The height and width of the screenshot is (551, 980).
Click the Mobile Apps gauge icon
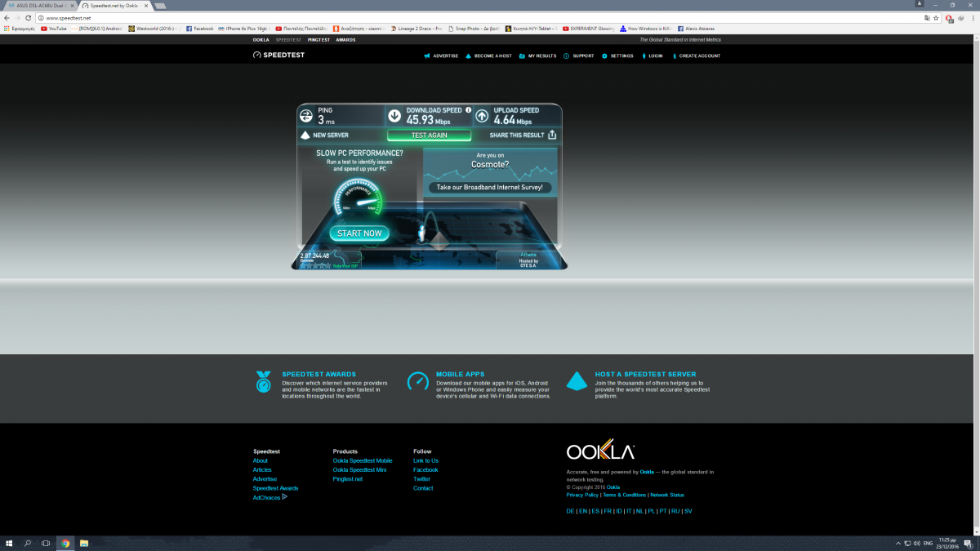click(417, 381)
